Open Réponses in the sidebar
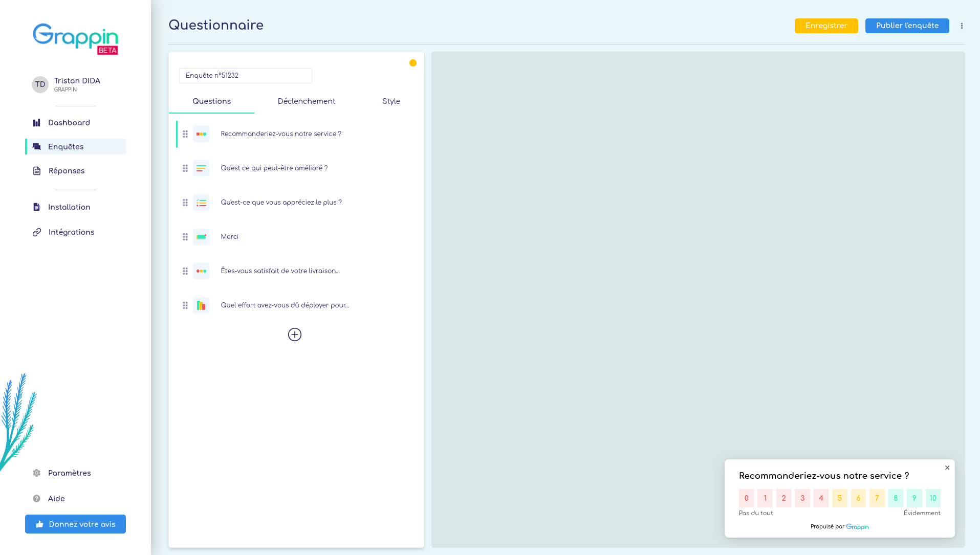The height and width of the screenshot is (555, 980). pyautogui.click(x=75, y=171)
